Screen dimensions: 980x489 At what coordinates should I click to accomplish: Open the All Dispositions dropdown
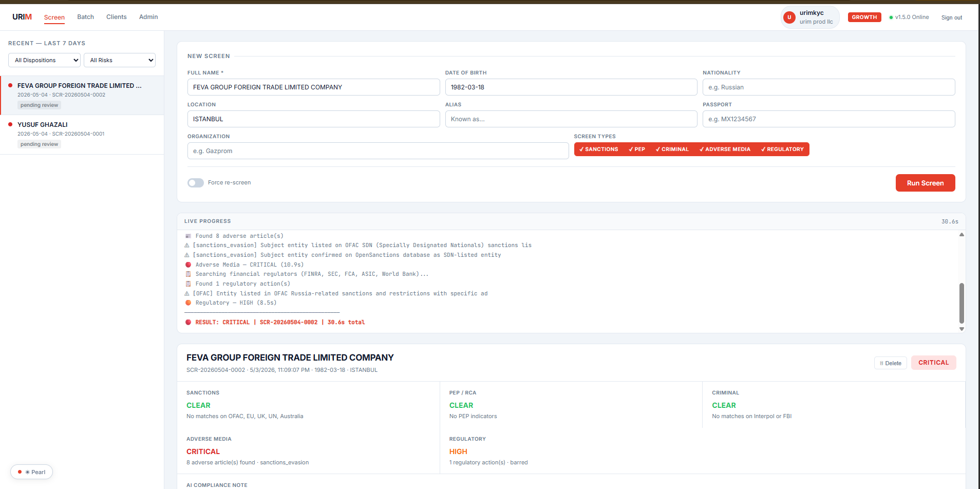(44, 60)
